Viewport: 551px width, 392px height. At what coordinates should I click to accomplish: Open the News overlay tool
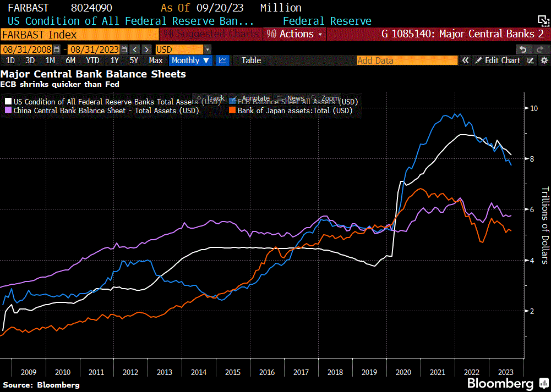pyautogui.click(x=291, y=98)
